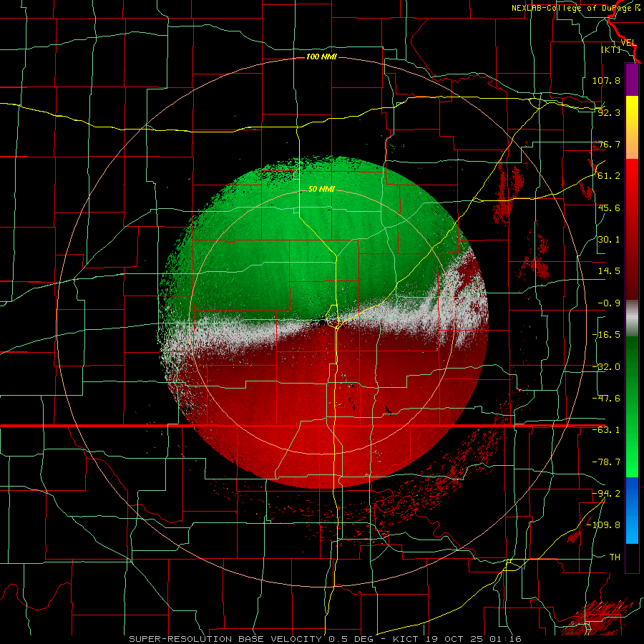Click the -109.8 velocity scale value
The height and width of the screenshot is (644, 644).
[603, 525]
